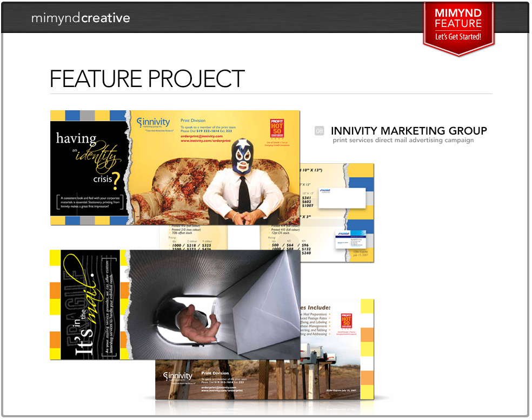This screenshot has width=532, height=420.
Task: Click the red MIMYND FEATURE ribbon badge
Action: [x=458, y=25]
